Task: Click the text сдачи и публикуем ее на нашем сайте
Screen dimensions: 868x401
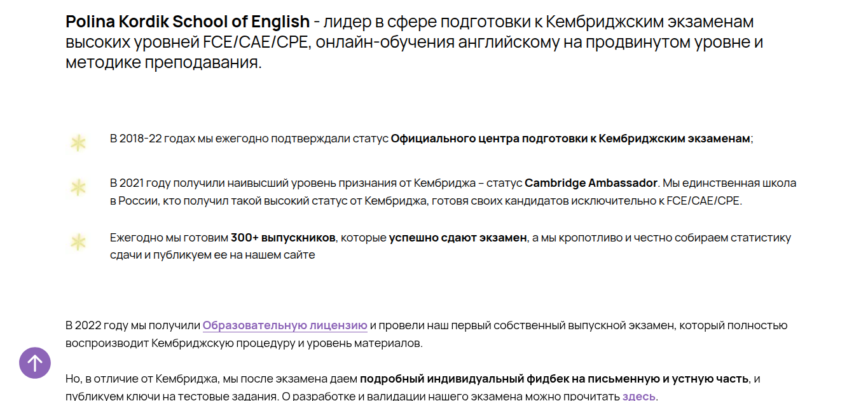Action: pyautogui.click(x=212, y=255)
